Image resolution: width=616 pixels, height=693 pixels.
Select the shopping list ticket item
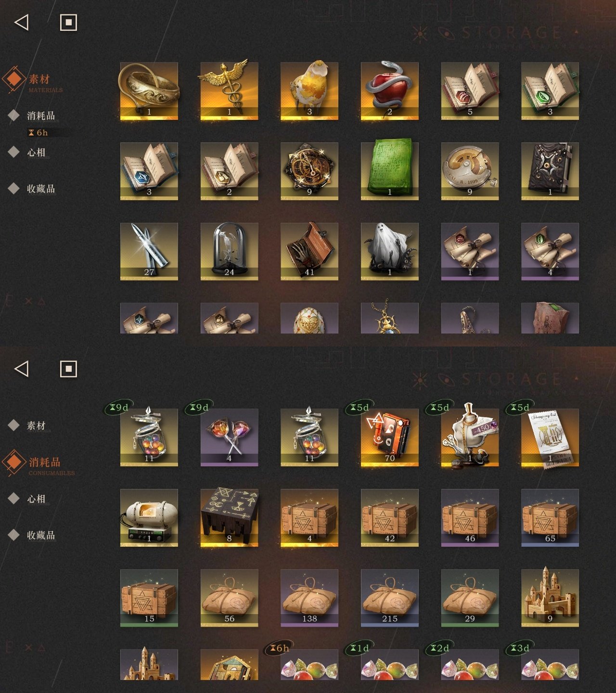550,437
